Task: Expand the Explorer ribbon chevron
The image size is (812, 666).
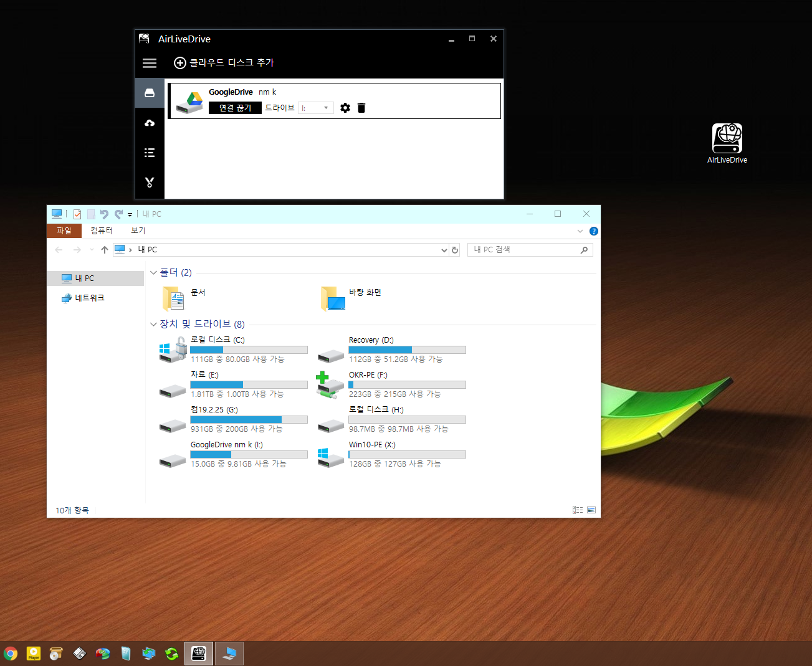Action: click(580, 231)
